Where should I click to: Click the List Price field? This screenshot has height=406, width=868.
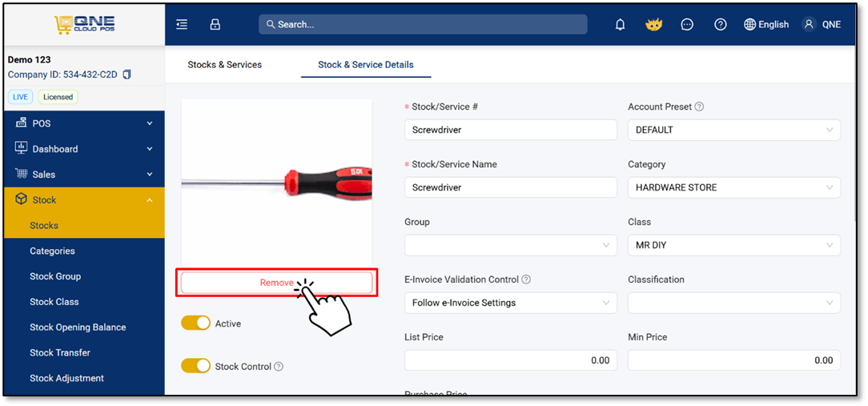(510, 360)
